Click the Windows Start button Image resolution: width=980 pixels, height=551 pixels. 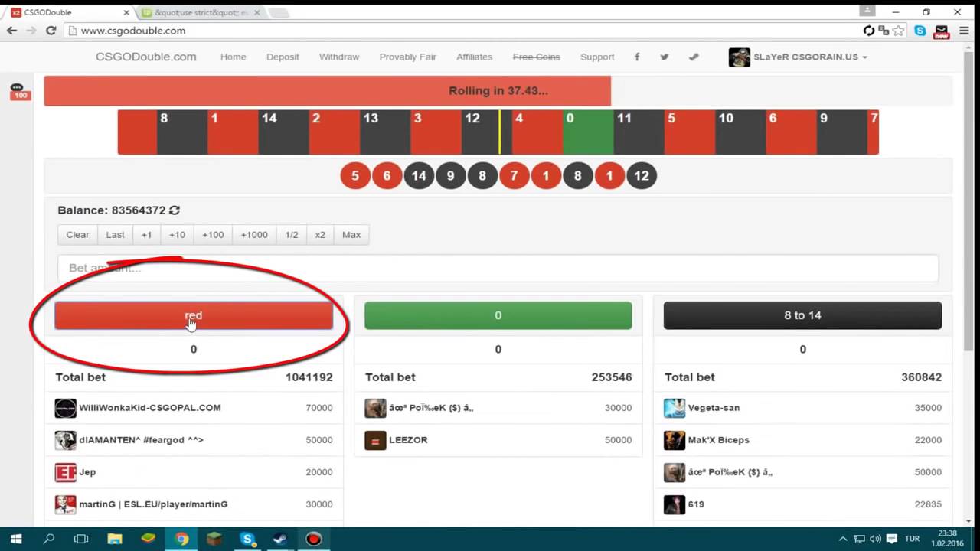click(16, 539)
